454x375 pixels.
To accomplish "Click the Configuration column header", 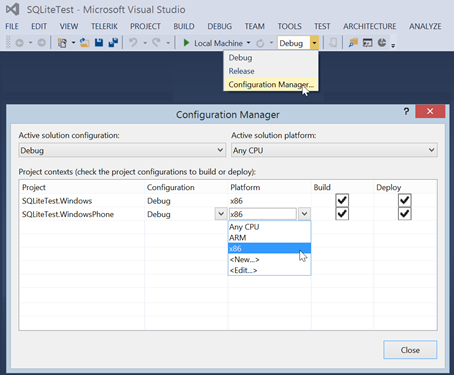I will (x=170, y=187).
